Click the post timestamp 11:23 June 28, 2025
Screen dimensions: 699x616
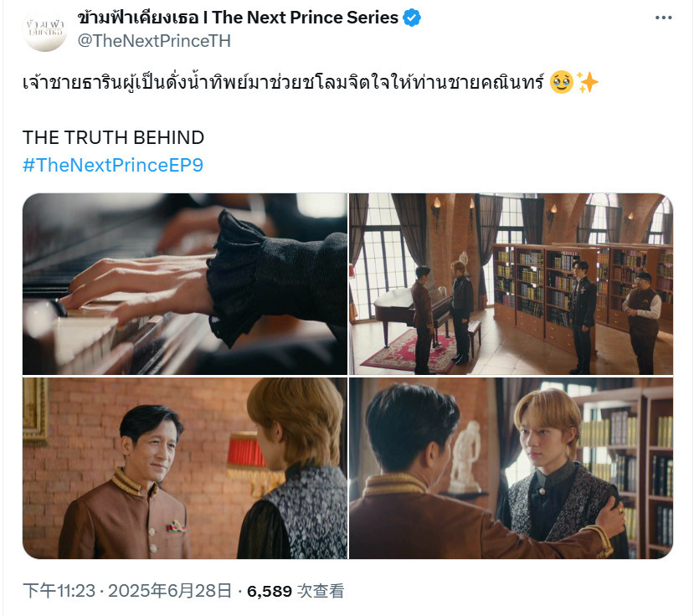pyautogui.click(x=127, y=591)
